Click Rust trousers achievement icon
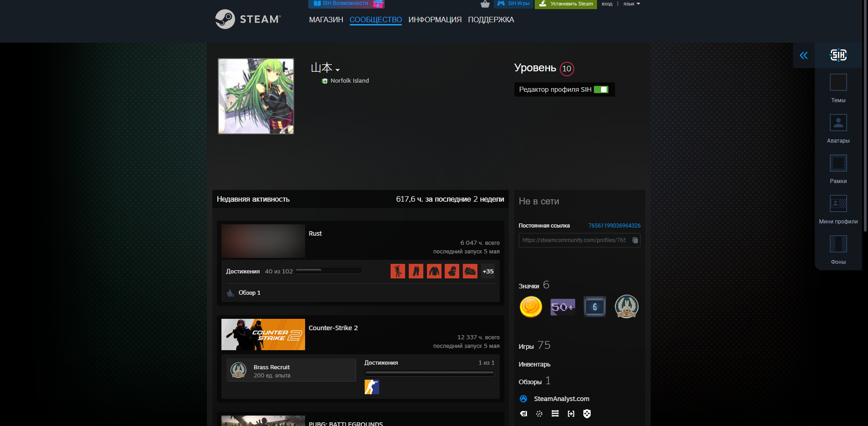This screenshot has height=426, width=868. 416,271
